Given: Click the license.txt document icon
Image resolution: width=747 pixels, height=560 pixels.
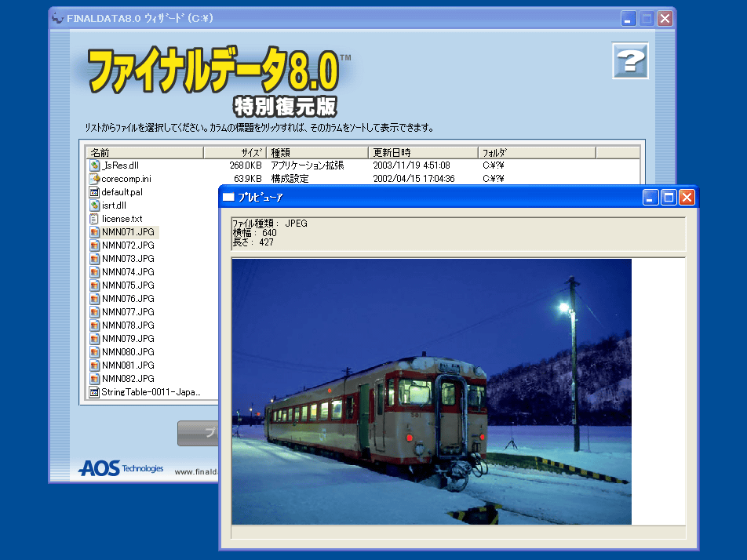Looking at the screenshot, I should tap(94, 219).
